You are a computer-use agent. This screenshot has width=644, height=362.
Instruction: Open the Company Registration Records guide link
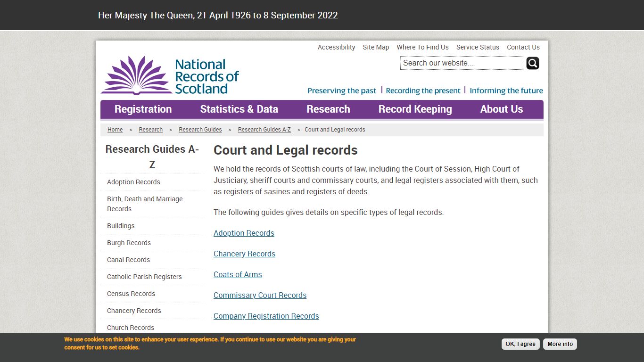[x=266, y=316]
